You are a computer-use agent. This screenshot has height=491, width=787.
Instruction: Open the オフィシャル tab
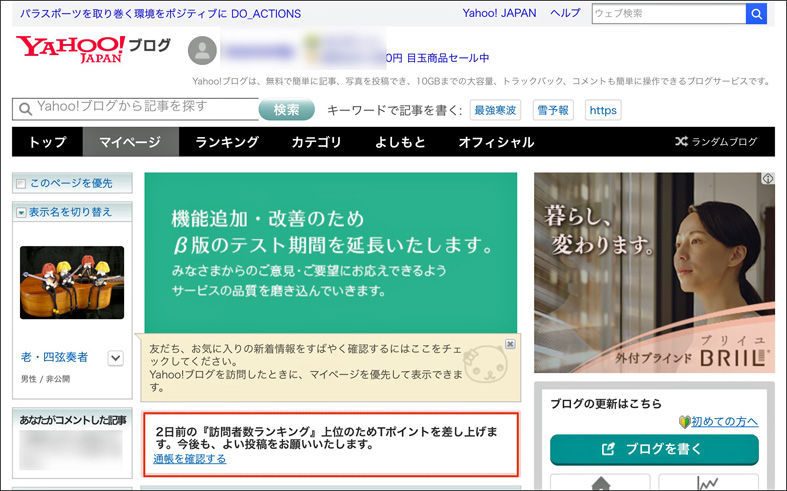coord(496,142)
